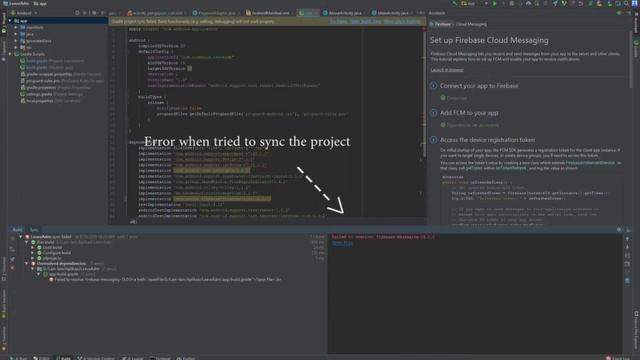
Task: Open the Version Control tool window
Action: click(96, 358)
